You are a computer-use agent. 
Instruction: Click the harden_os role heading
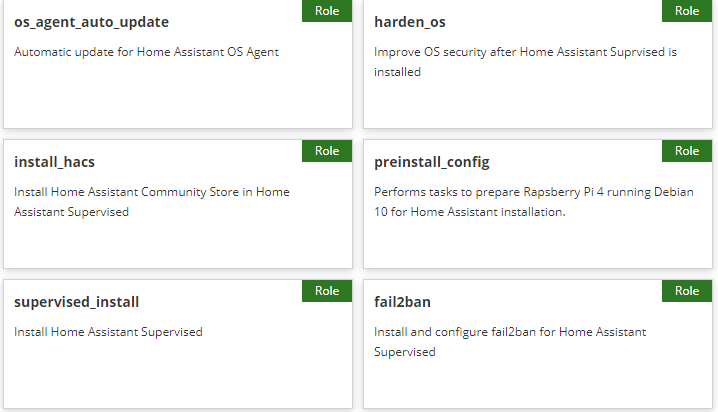point(410,22)
